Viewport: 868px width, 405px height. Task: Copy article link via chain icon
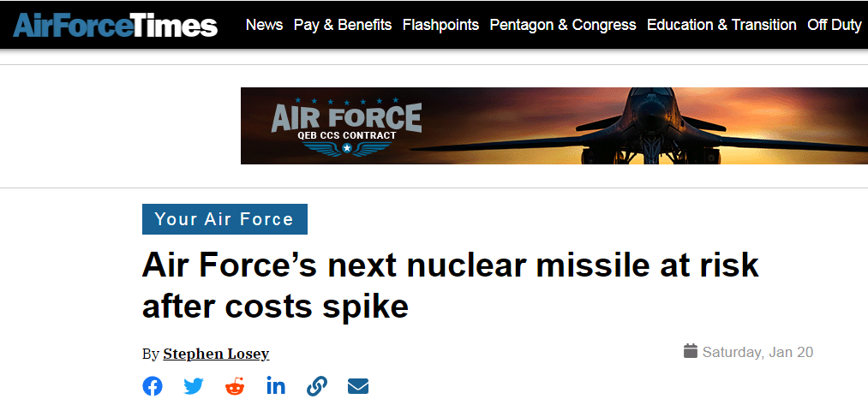pyautogui.click(x=317, y=386)
